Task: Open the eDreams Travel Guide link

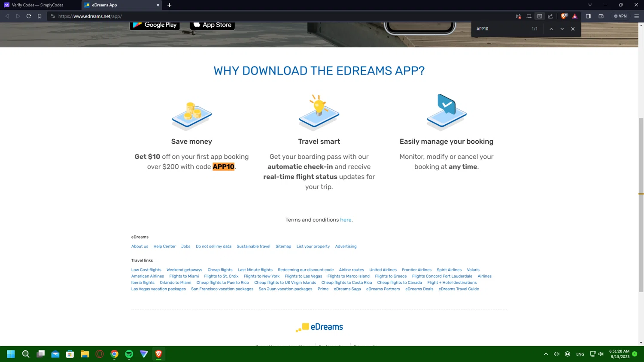Action: (x=459, y=289)
